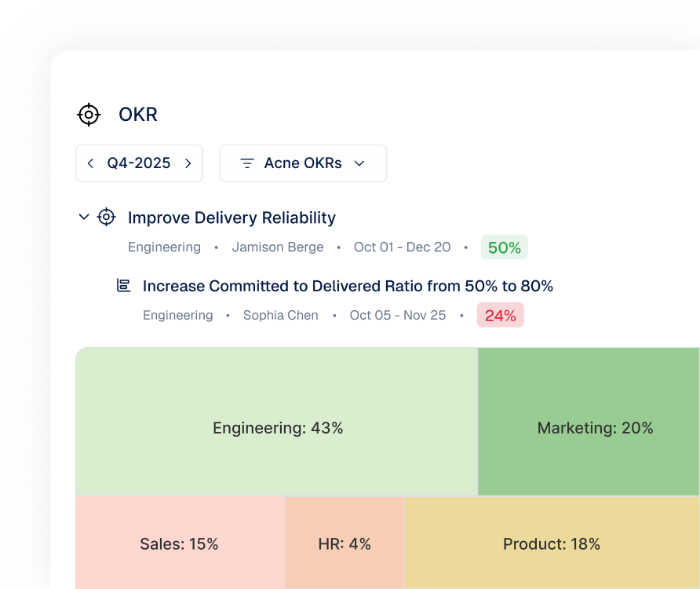This screenshot has height=589, width=700.
Task: Collapse the Improve Delivery Reliability objective
Action: click(84, 218)
